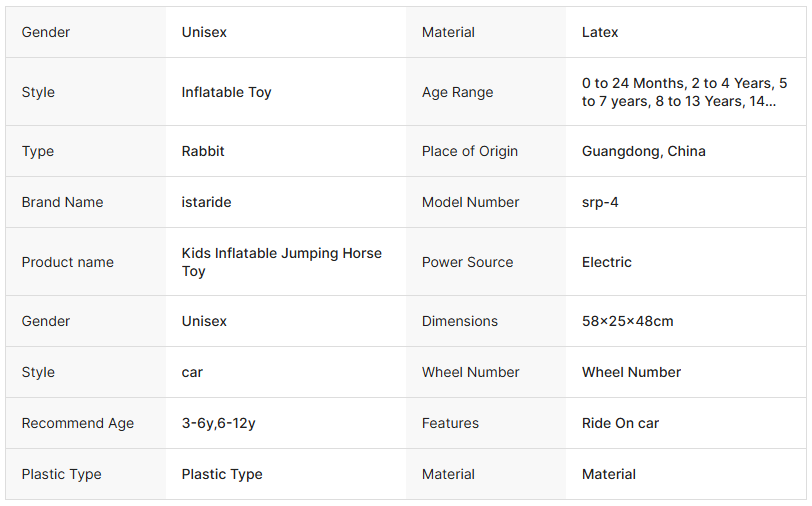The height and width of the screenshot is (506, 812).
Task: Click the truncated Age Range value text
Action: (684, 92)
